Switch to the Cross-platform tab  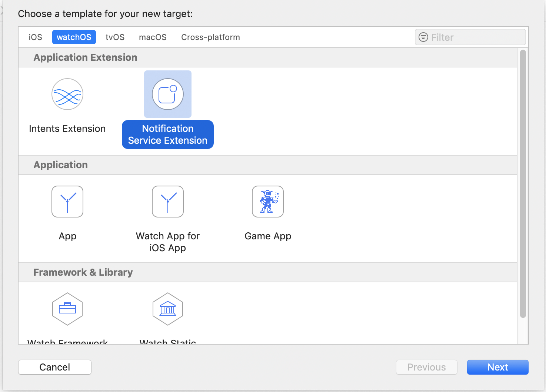pos(210,37)
